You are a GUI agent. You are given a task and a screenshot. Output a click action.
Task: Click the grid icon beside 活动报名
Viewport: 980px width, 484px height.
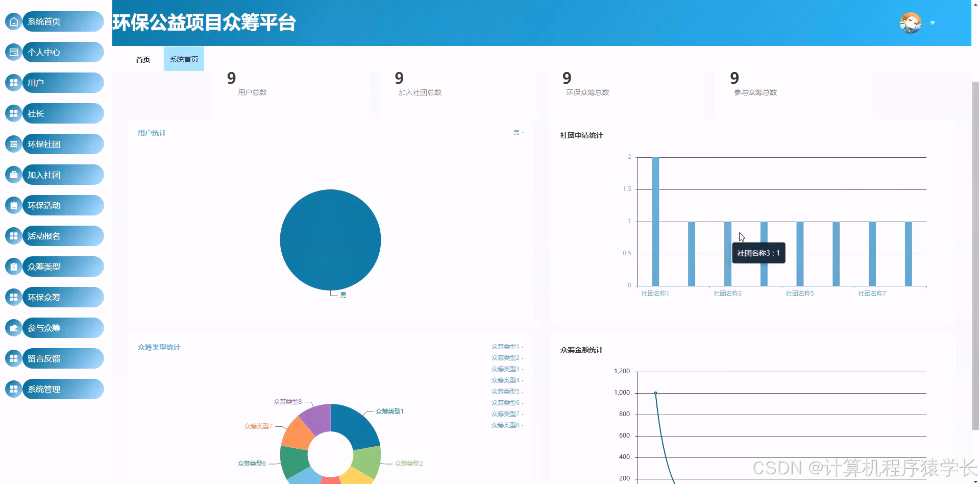pyautogui.click(x=14, y=236)
